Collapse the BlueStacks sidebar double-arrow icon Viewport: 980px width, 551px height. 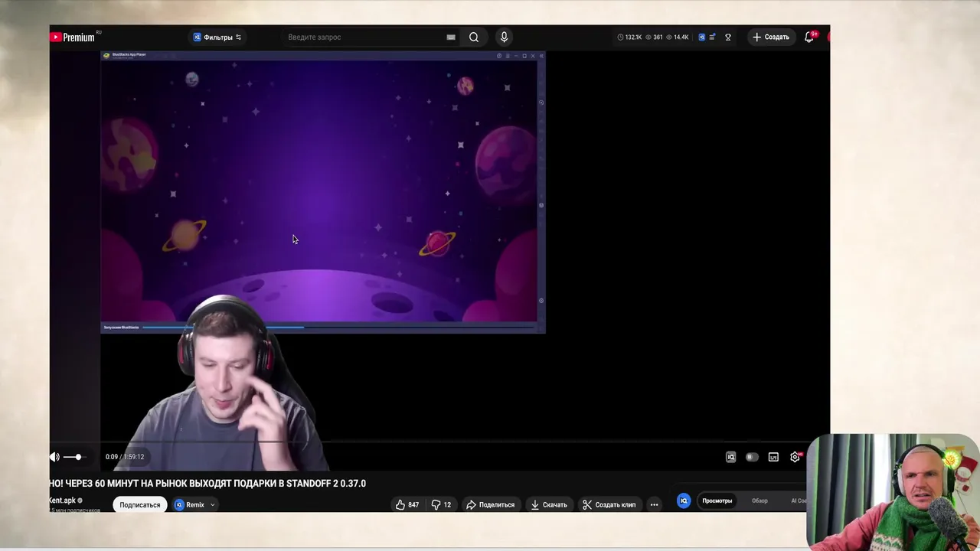(541, 55)
